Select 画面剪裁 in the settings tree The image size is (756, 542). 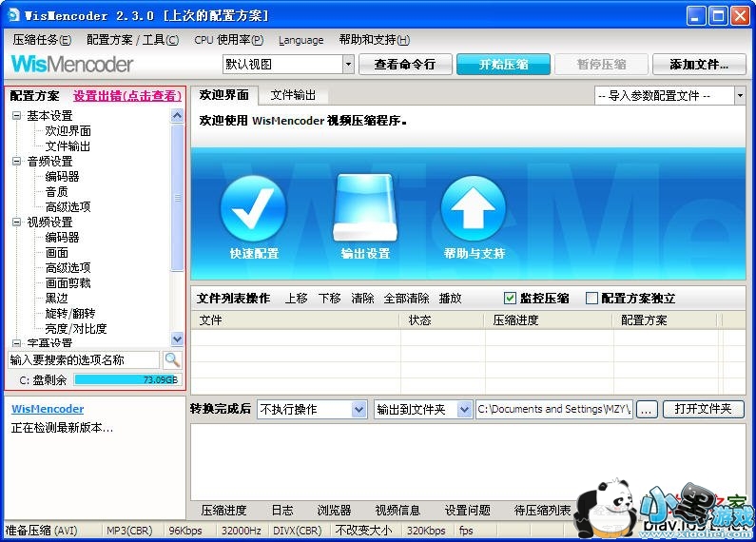point(68,282)
